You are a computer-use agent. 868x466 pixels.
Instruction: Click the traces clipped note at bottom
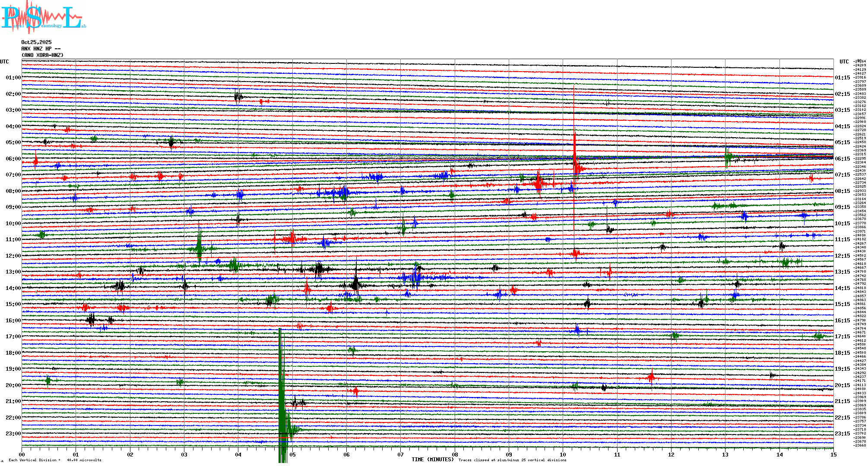(512, 460)
